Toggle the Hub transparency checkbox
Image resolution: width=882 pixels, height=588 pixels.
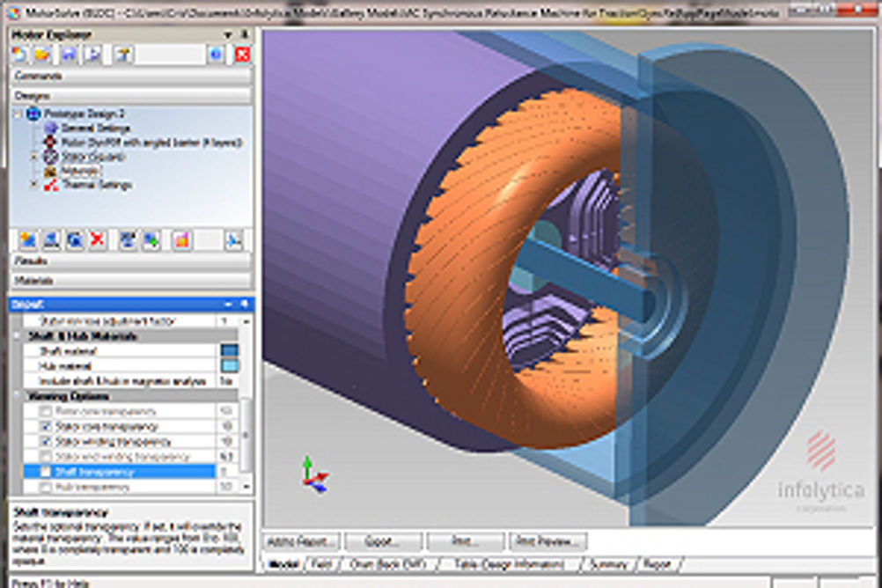[x=46, y=487]
